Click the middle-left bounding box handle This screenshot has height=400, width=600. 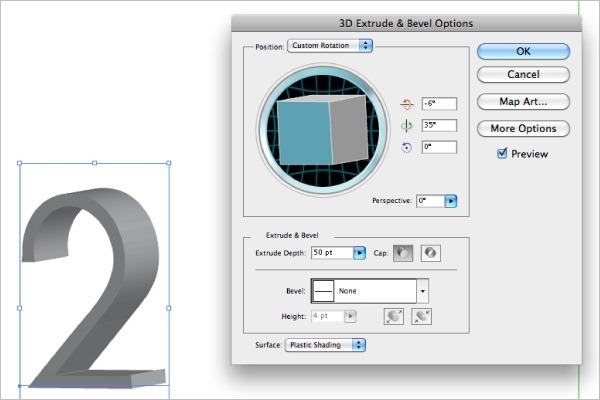pos(20,308)
